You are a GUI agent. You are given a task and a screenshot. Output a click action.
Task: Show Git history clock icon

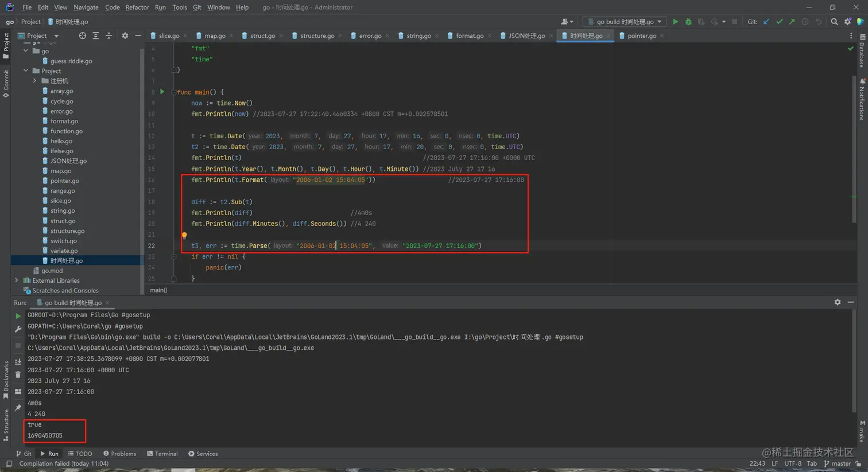coord(805,22)
